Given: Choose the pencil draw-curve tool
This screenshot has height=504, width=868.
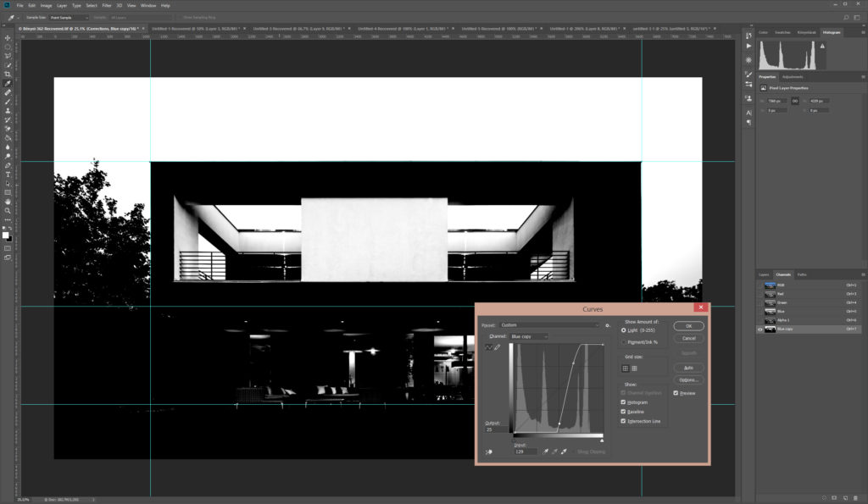Looking at the screenshot, I should pos(497,347).
